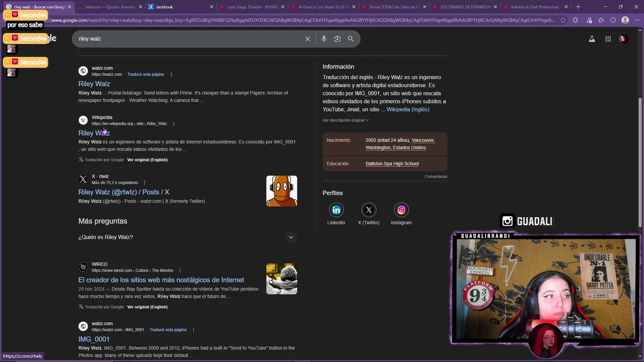644x362 pixels.
Task: Open the Riley Walz Wikipedia link
Action: click(x=94, y=133)
